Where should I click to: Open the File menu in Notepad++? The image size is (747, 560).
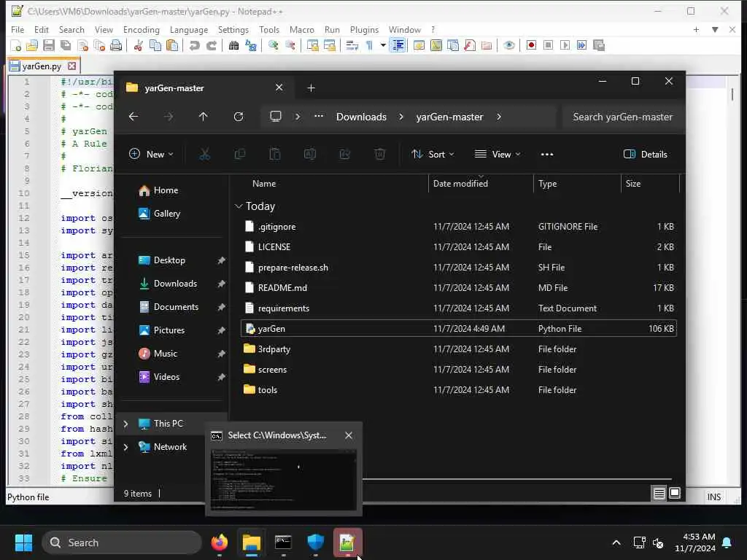pos(18,29)
